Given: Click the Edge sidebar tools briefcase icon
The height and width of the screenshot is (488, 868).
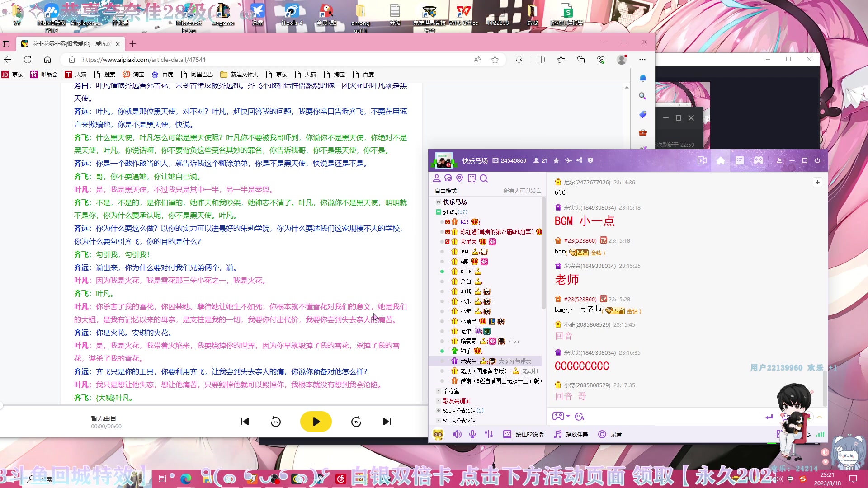Looking at the screenshot, I should [642, 132].
